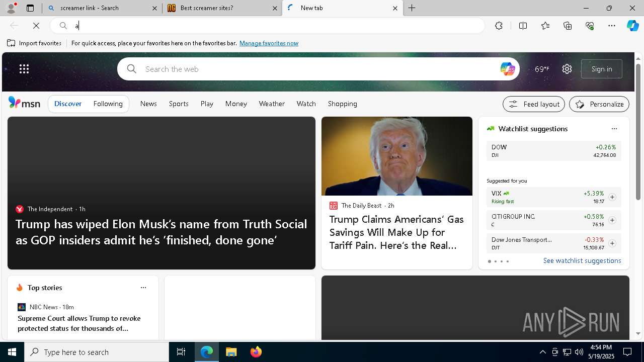This screenshot has width=644, height=362.
Task: Open the Play menu item
Action: pos(207,104)
